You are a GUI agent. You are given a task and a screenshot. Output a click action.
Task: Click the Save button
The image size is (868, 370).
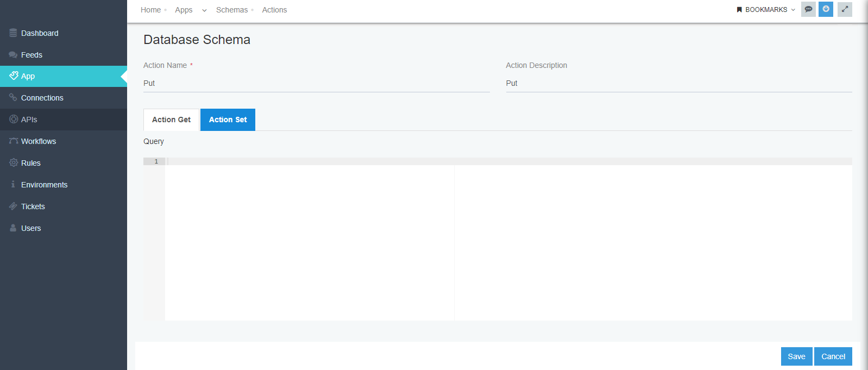796,356
